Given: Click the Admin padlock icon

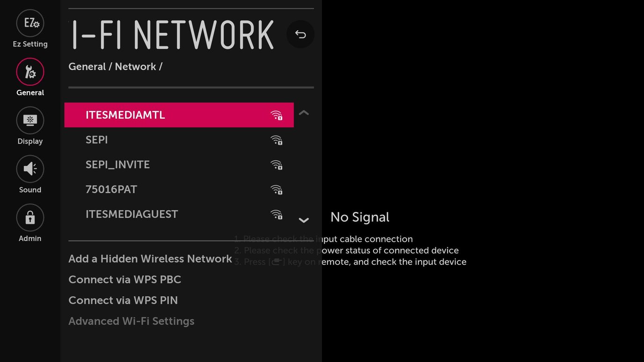Looking at the screenshot, I should pos(30,217).
